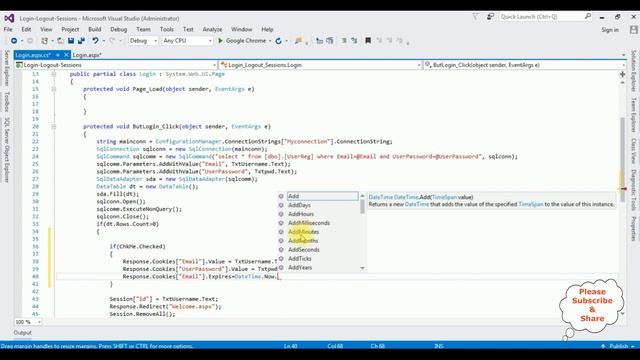Click Publish in the status bar

point(619,346)
